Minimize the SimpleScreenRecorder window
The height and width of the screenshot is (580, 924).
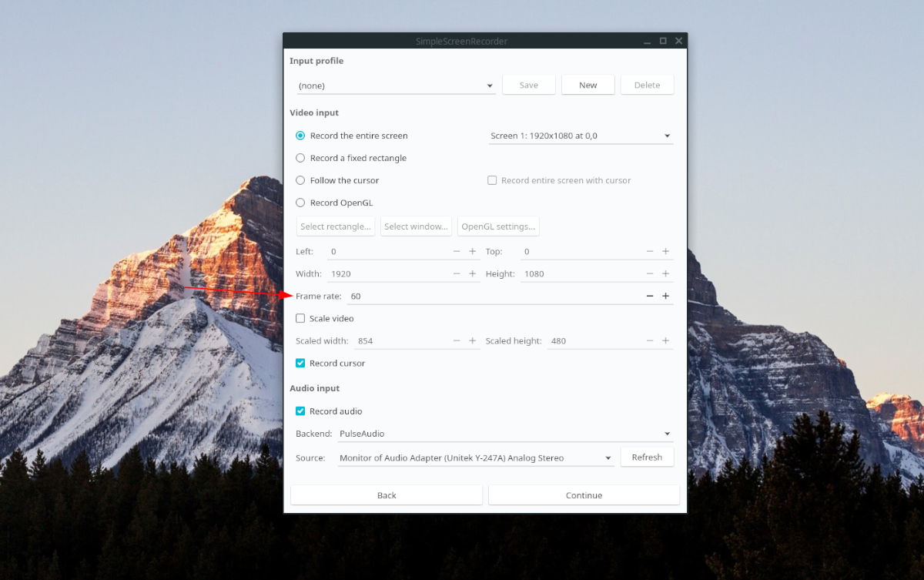pos(648,41)
